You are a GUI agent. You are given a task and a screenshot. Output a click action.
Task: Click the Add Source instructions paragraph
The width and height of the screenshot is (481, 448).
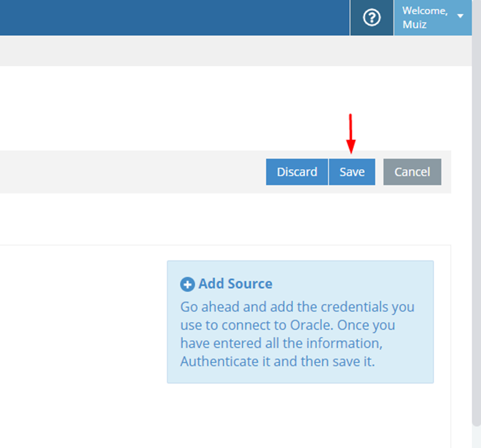[297, 334]
